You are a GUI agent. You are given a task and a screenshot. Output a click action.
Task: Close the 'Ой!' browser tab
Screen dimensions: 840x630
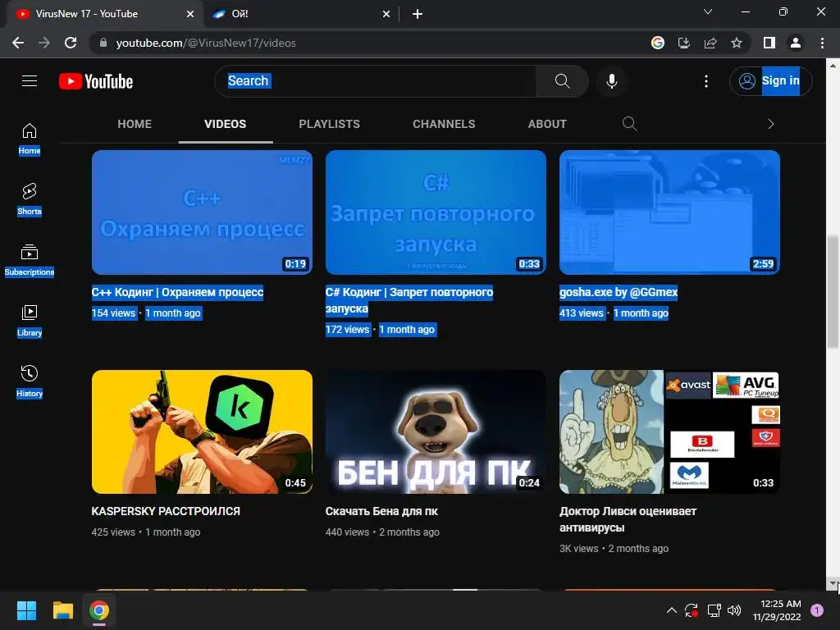386,14
